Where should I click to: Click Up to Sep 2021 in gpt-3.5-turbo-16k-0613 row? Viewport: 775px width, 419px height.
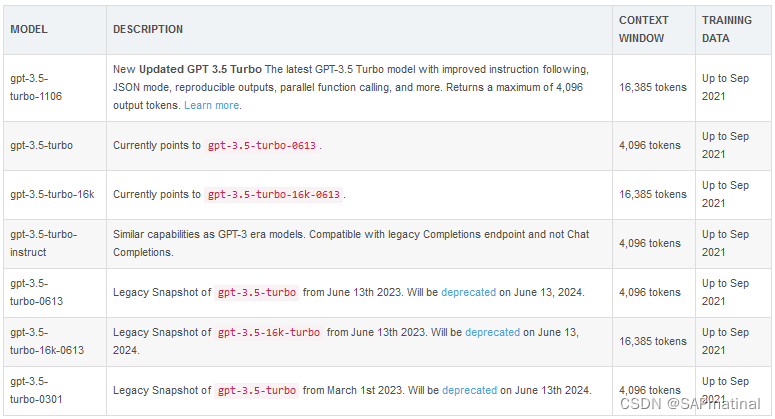coord(726,341)
